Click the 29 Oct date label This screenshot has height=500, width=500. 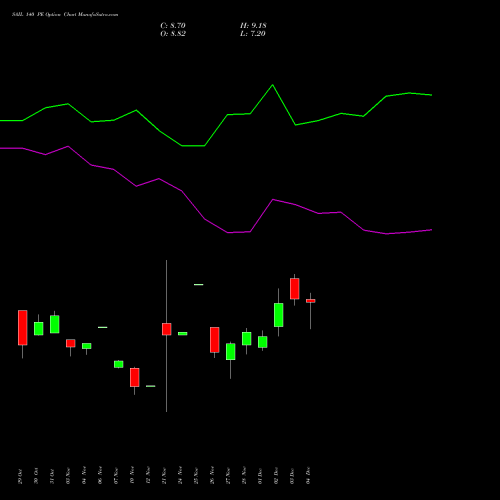(20, 476)
